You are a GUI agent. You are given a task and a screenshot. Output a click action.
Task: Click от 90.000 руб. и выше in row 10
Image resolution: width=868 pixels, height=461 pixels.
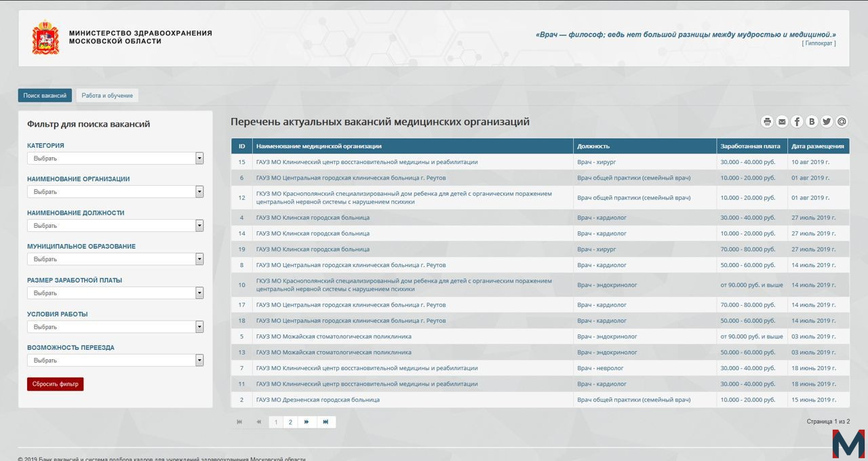(x=751, y=285)
